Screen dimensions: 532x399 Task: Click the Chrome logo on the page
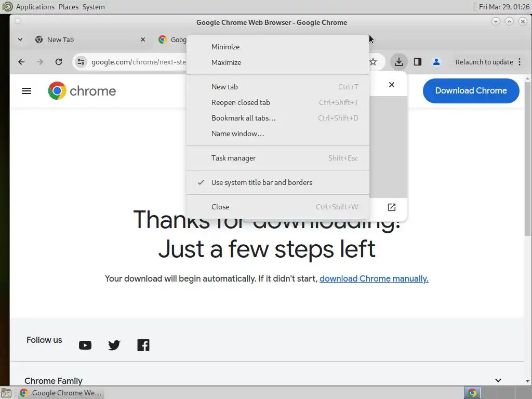point(82,90)
